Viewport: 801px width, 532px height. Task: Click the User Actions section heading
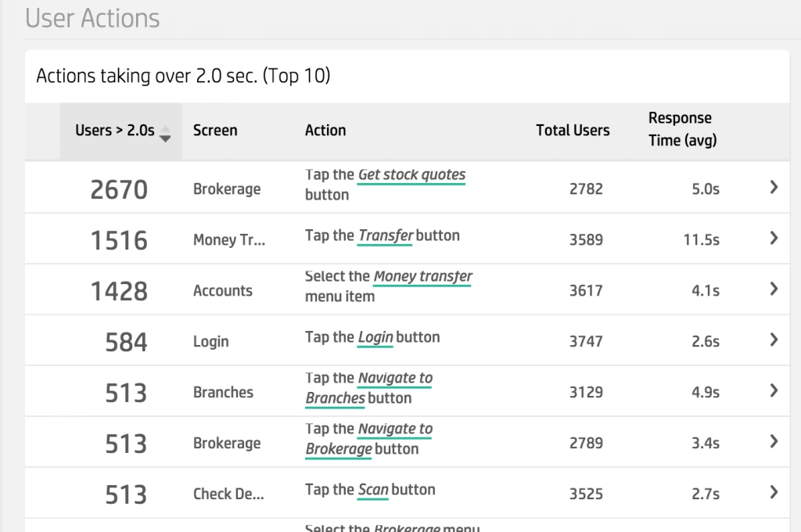[x=92, y=19]
